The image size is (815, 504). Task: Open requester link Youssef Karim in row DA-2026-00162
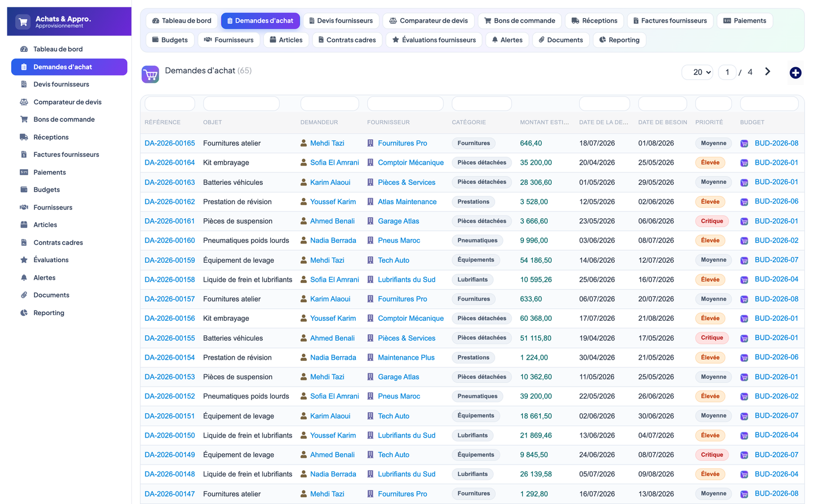pos(333,202)
